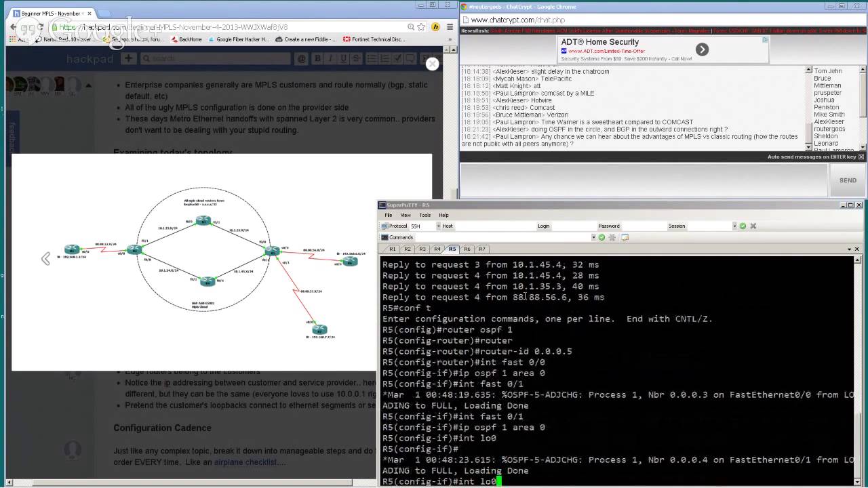Open the Session dropdown arrow

tap(734, 226)
